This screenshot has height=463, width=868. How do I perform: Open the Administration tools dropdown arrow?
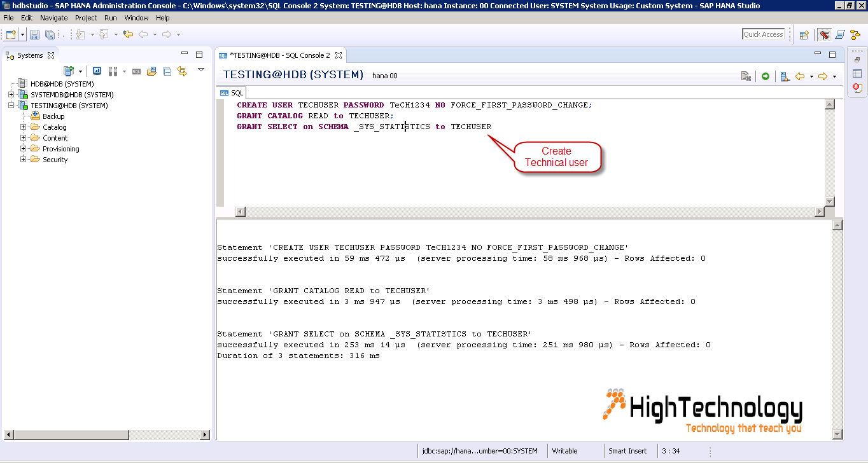click(124, 71)
